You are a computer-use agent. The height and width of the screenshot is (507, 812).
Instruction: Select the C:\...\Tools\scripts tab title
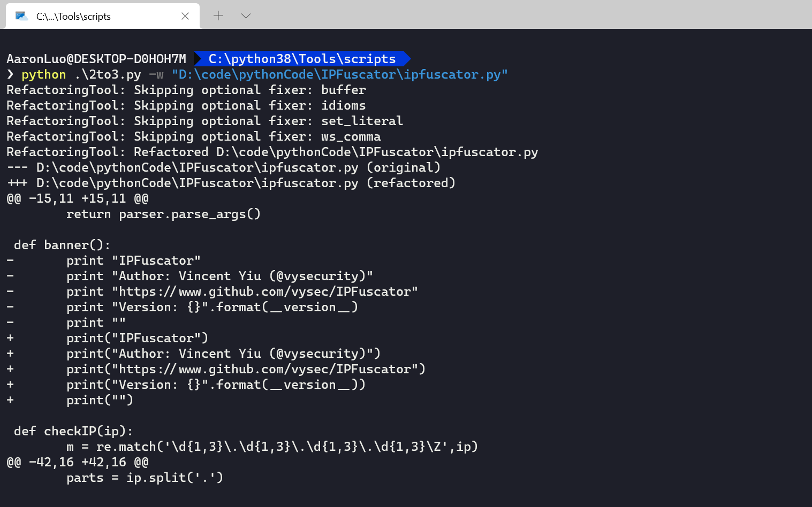(x=73, y=17)
